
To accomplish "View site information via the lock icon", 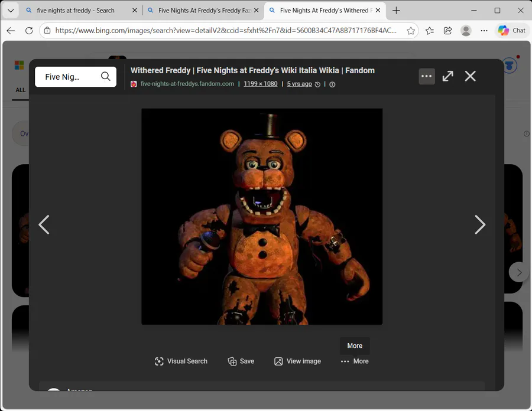I will [x=47, y=31].
